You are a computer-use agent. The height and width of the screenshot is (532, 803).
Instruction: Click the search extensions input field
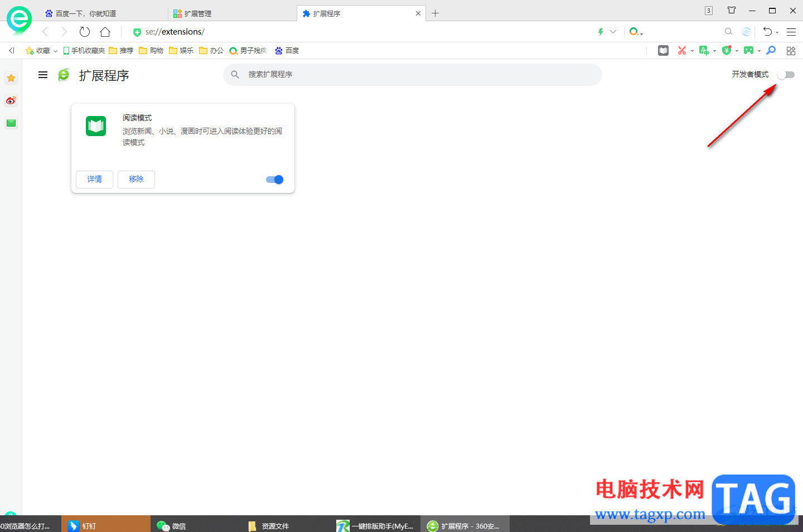coord(413,74)
